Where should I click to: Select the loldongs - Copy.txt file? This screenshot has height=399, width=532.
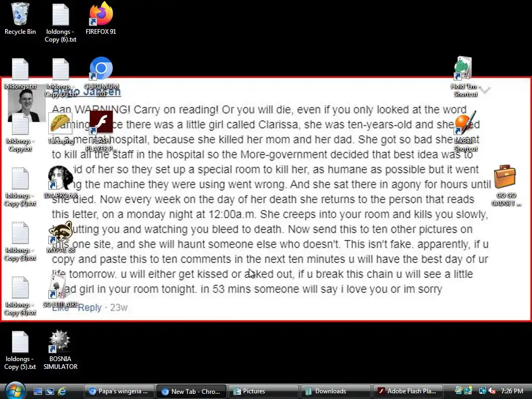tap(20, 132)
